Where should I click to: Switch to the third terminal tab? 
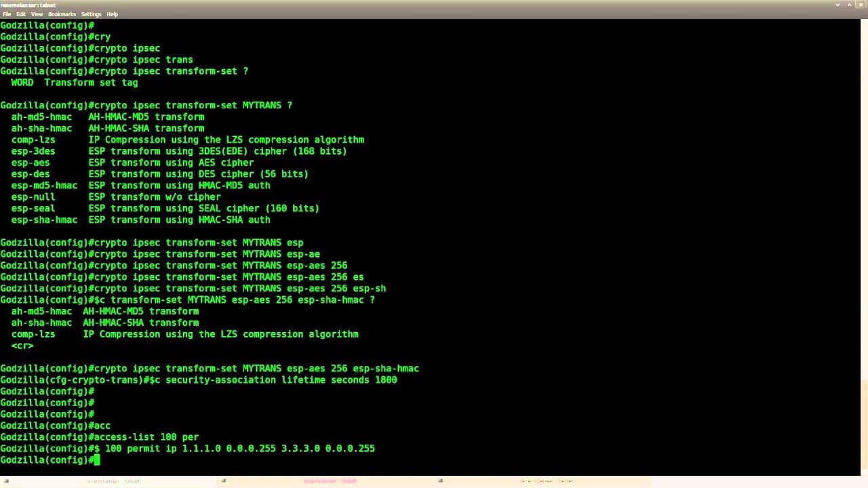pyautogui.click(x=546, y=481)
